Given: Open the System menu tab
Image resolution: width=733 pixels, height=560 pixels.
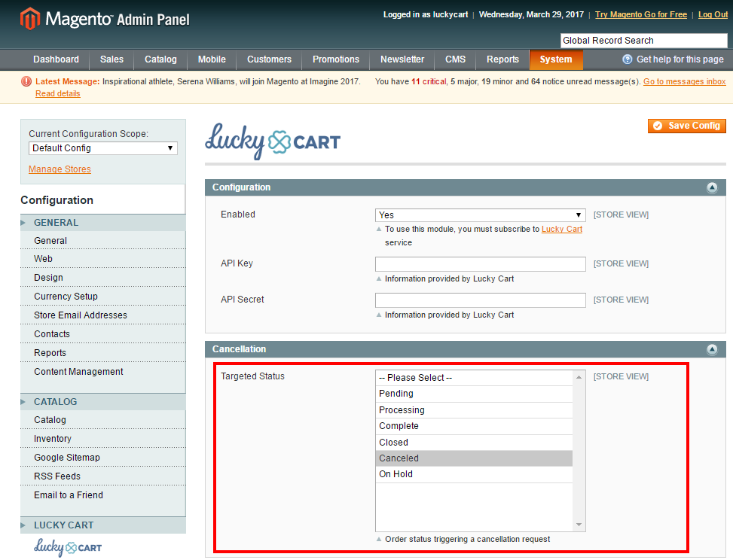Looking at the screenshot, I should tap(556, 59).
